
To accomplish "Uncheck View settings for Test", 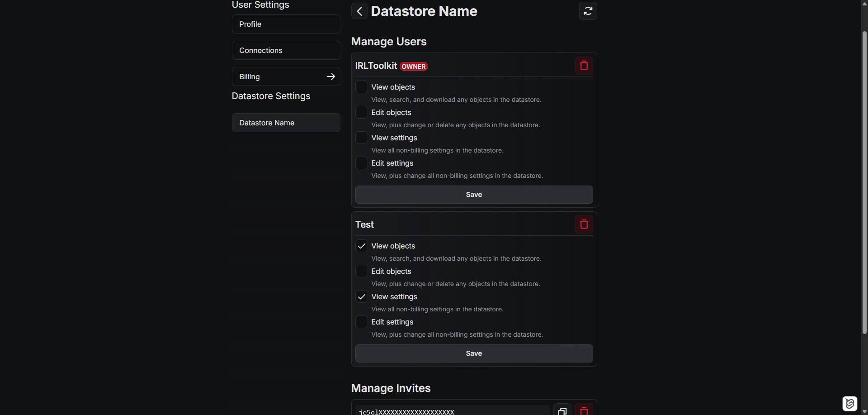I will [361, 296].
